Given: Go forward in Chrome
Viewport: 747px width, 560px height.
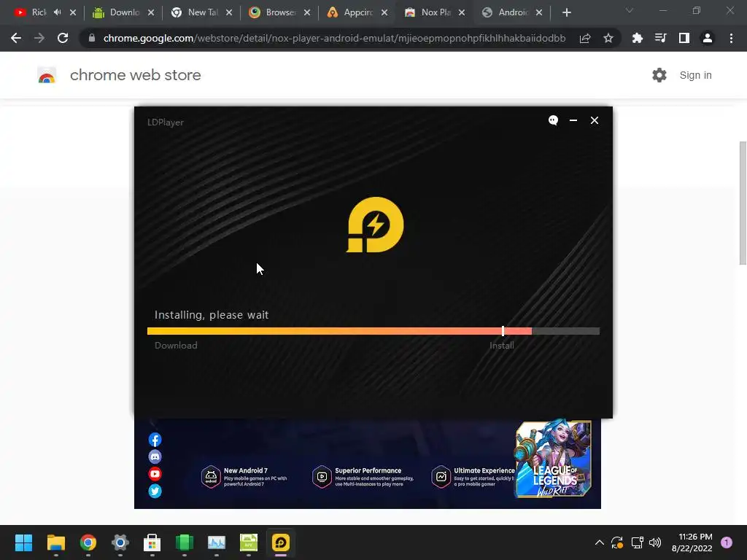Looking at the screenshot, I should [39, 38].
